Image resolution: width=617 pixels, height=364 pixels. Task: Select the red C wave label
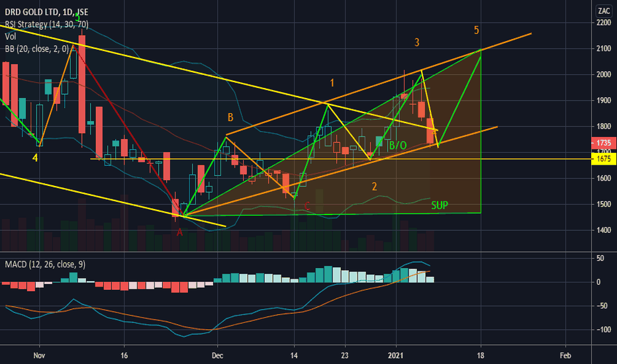tap(307, 206)
